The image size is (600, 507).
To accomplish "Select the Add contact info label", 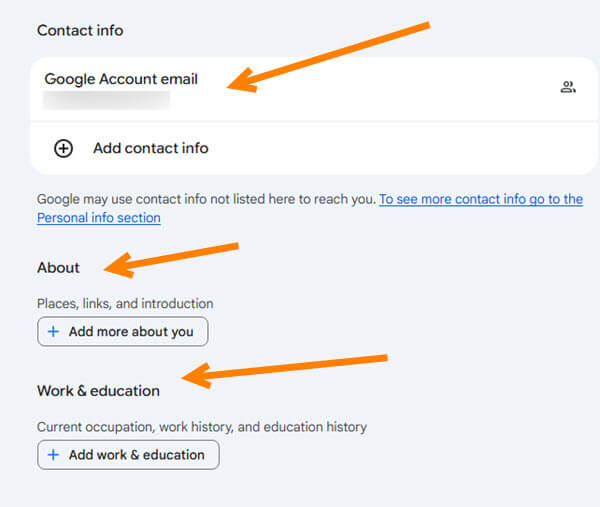I will [150, 148].
